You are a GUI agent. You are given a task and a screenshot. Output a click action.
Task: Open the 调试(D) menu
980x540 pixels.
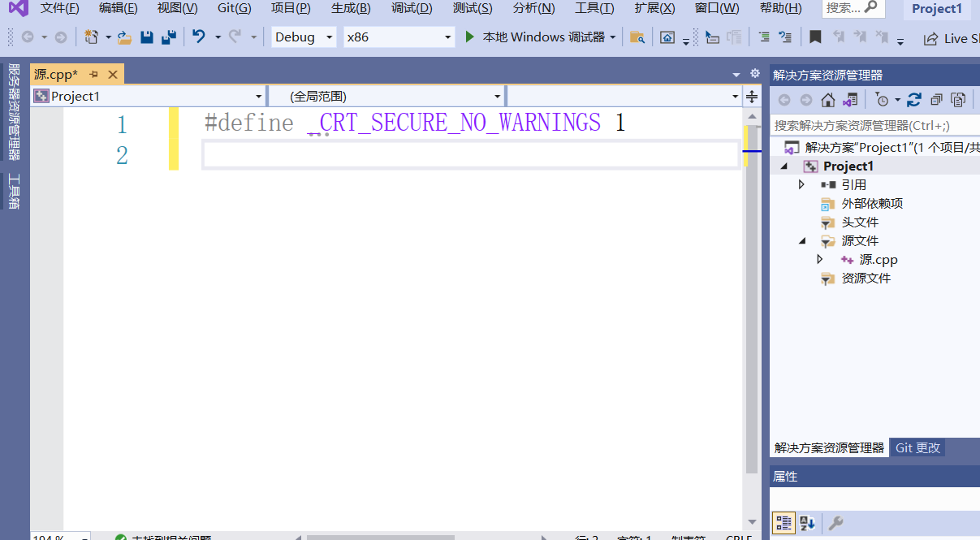point(411,8)
